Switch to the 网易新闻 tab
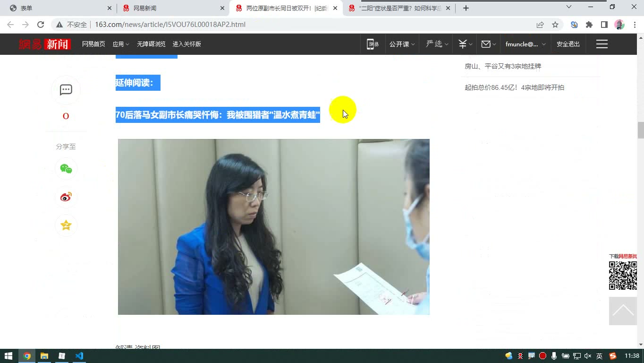Image resolution: width=644 pixels, height=363 pixels. [x=172, y=8]
